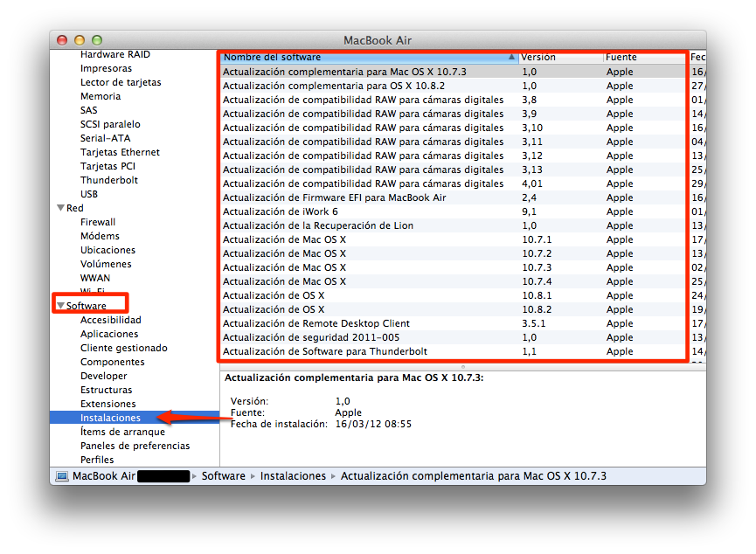Image resolution: width=756 pixels, height=554 pixels.
Task: Collapse the Red section triangle
Action: (x=60, y=208)
